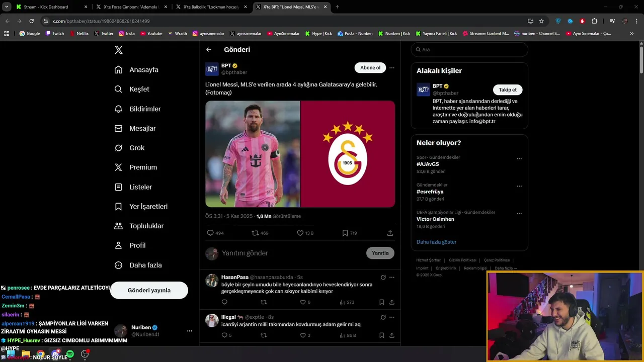Like illegal's reply
Viewport: 644px width, 362px height.
303,335
